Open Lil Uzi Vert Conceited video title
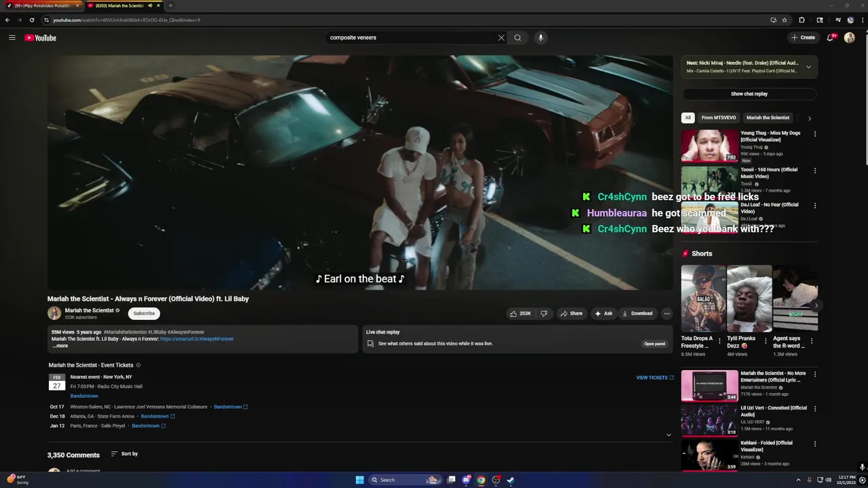Viewport: 868px width, 488px height. (x=774, y=411)
